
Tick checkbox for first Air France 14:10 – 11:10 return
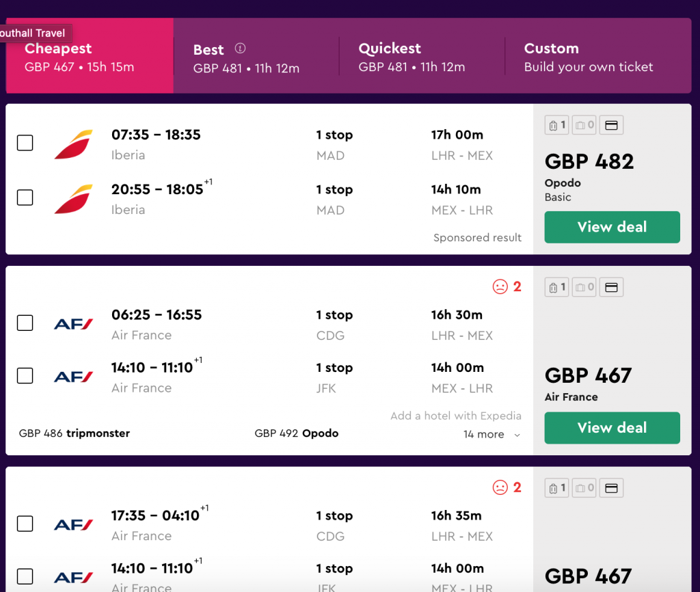pos(25,375)
